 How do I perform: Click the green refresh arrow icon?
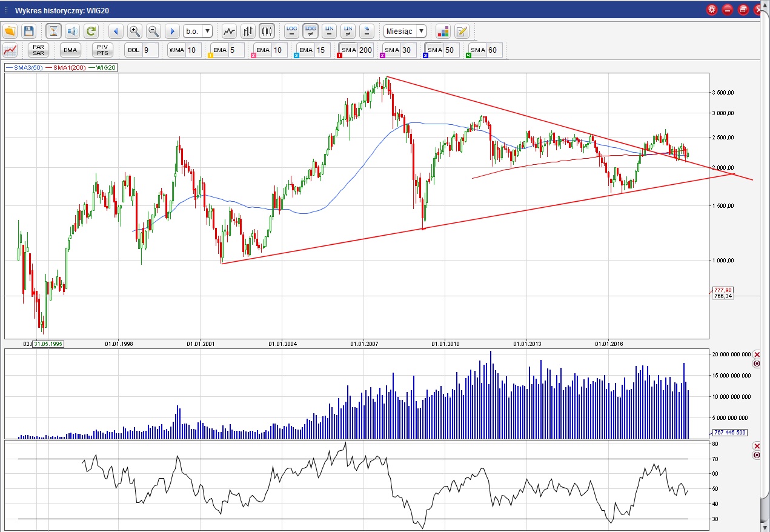click(91, 32)
